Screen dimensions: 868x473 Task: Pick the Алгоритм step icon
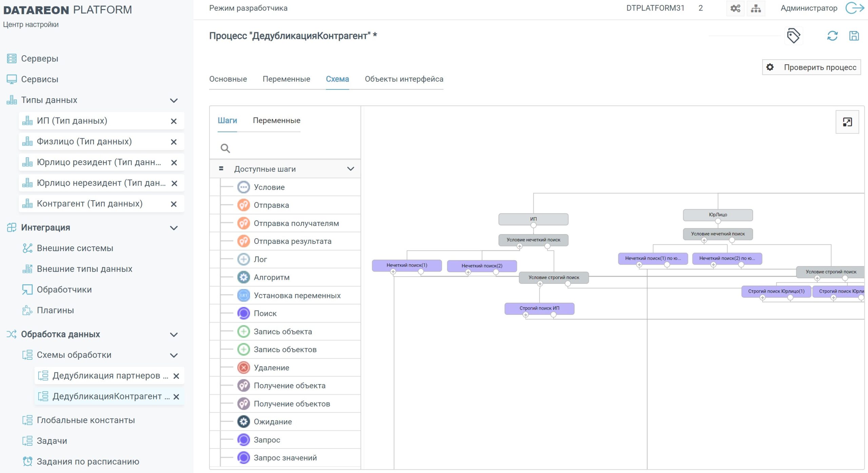[243, 277]
